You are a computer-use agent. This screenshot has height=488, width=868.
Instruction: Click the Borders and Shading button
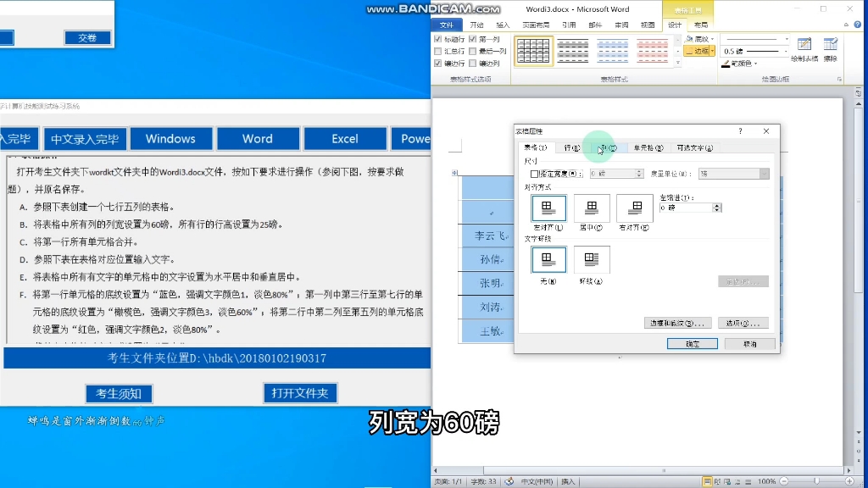click(678, 322)
